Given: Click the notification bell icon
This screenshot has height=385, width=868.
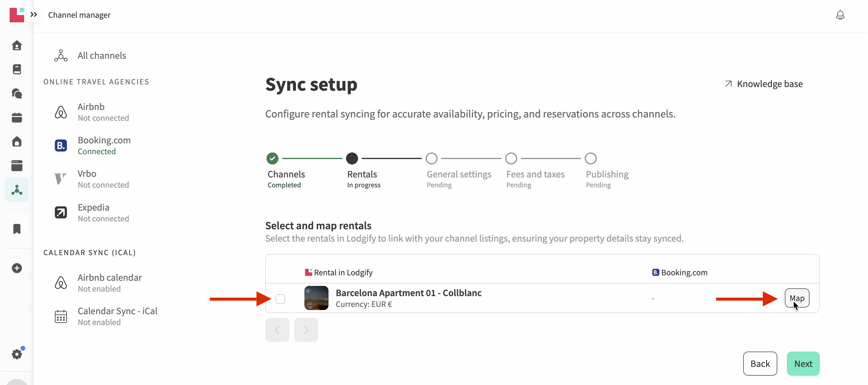Looking at the screenshot, I should point(840,15).
